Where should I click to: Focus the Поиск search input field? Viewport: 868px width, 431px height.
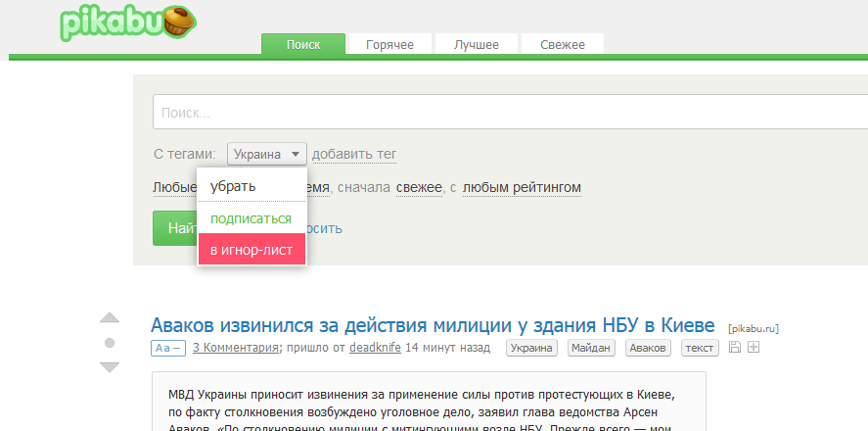[x=509, y=113]
